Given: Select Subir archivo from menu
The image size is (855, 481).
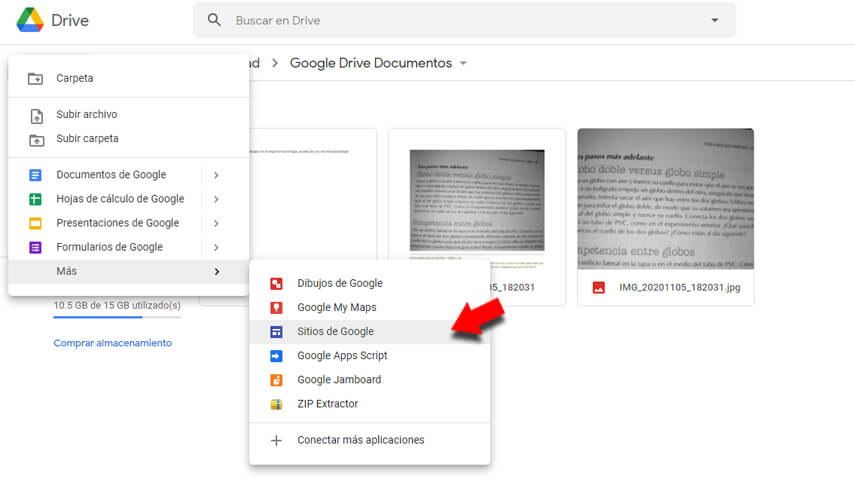Looking at the screenshot, I should coord(86,115).
